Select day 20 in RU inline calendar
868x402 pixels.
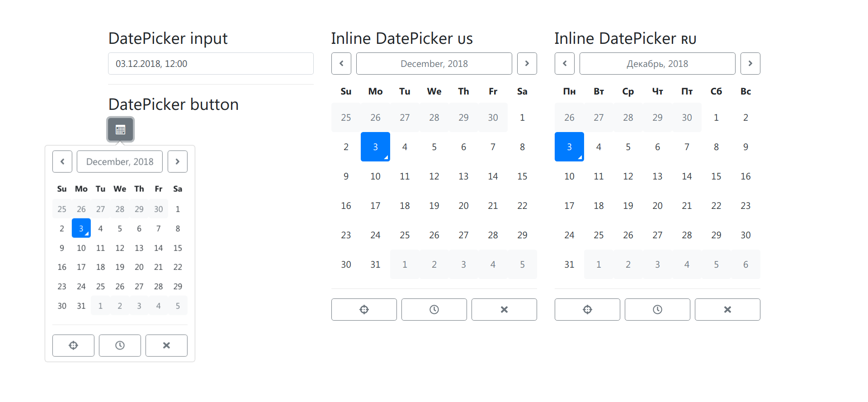[657, 206]
